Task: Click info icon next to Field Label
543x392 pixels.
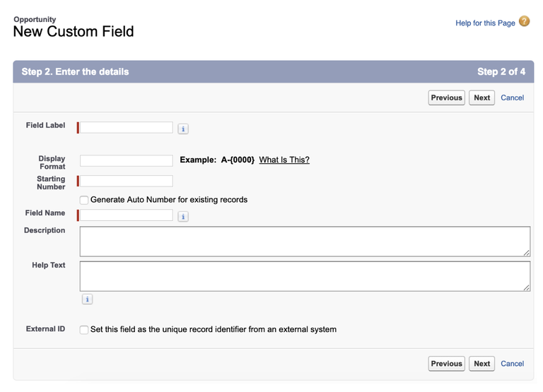Action: (183, 129)
